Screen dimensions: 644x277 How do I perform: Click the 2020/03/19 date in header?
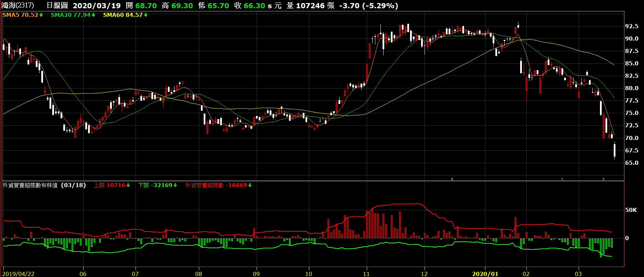point(97,6)
